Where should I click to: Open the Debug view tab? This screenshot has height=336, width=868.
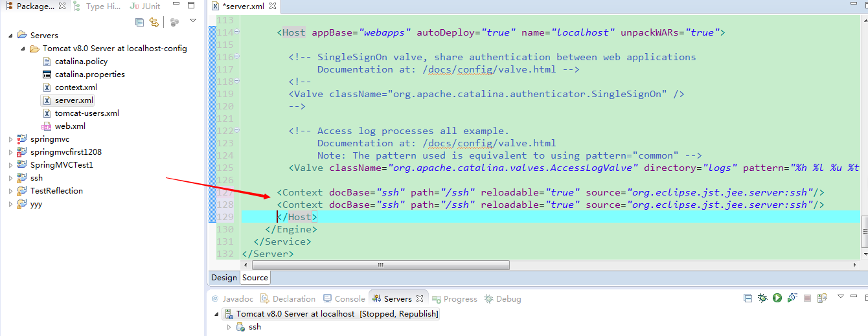pyautogui.click(x=503, y=298)
